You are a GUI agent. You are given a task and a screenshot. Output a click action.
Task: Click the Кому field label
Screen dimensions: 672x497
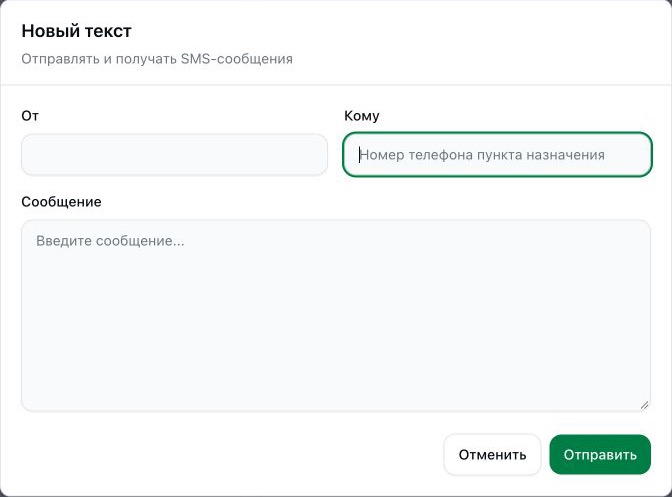pyautogui.click(x=362, y=116)
